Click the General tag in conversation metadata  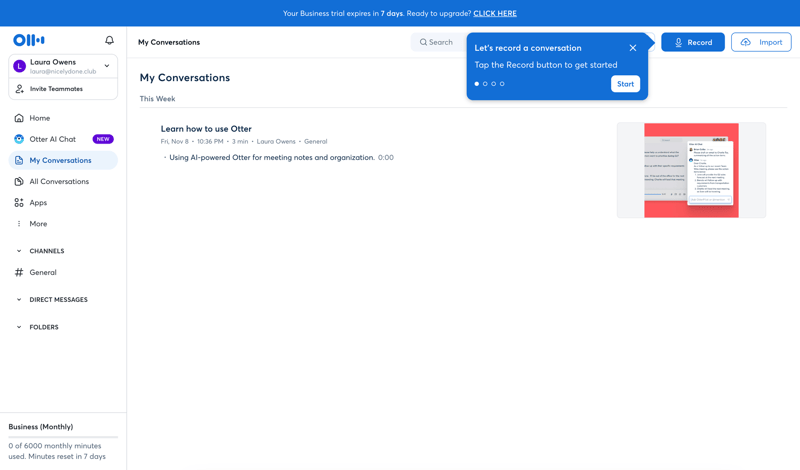coord(315,141)
